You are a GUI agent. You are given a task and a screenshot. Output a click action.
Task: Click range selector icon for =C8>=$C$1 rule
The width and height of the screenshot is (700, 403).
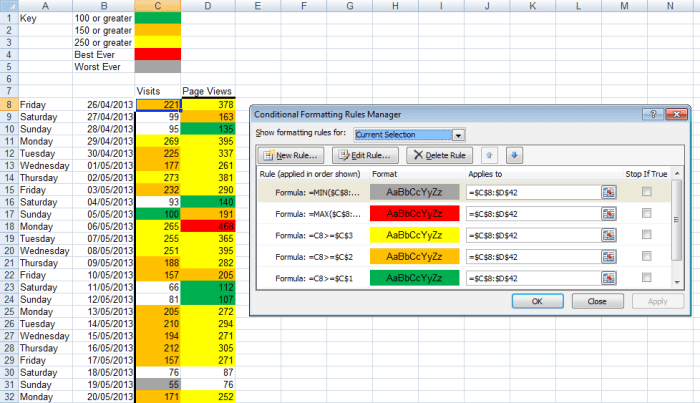click(606, 277)
